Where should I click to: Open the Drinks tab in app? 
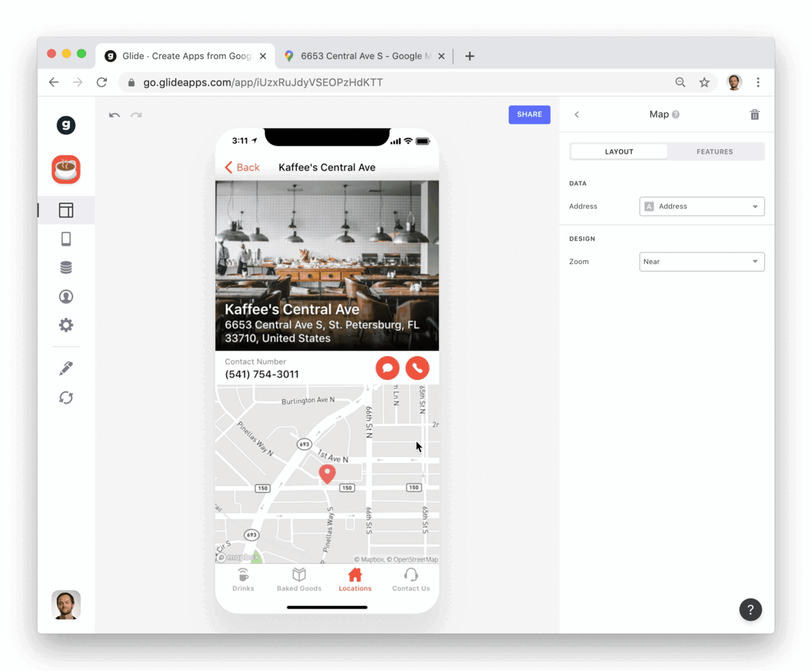pos(243,580)
